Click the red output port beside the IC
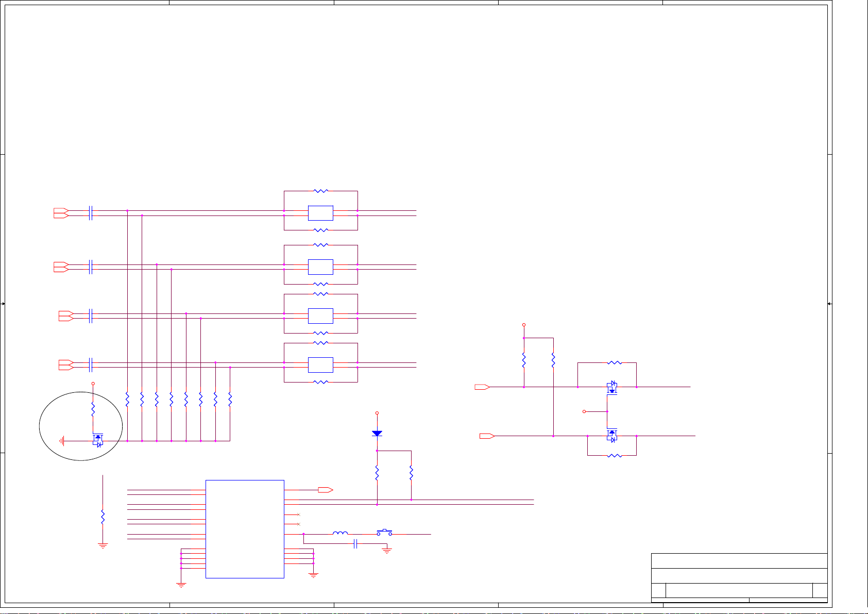Viewport: 868px width, 614px height. (326, 490)
